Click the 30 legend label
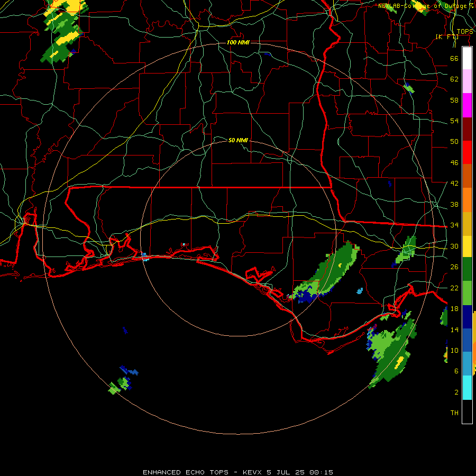The height and width of the screenshot is (476, 476). [454, 246]
